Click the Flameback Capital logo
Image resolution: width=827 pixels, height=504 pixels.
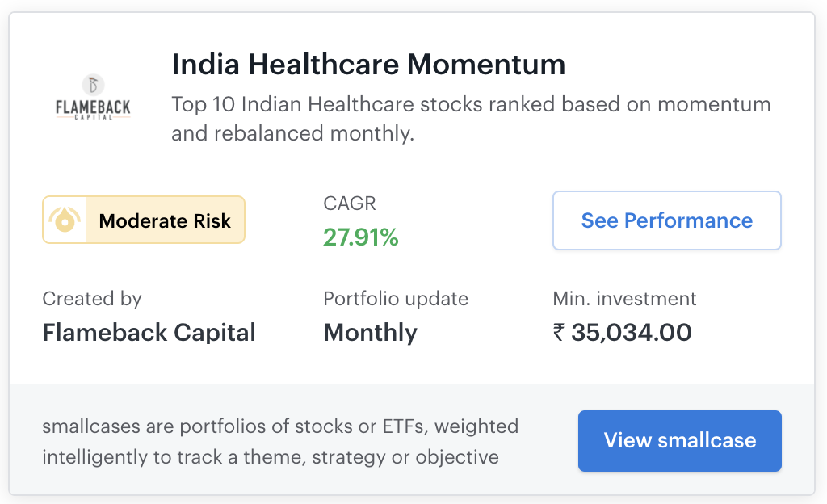pyautogui.click(x=93, y=98)
